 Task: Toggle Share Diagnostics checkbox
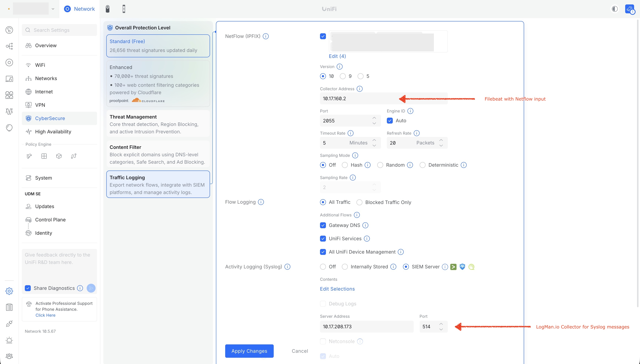coord(28,288)
